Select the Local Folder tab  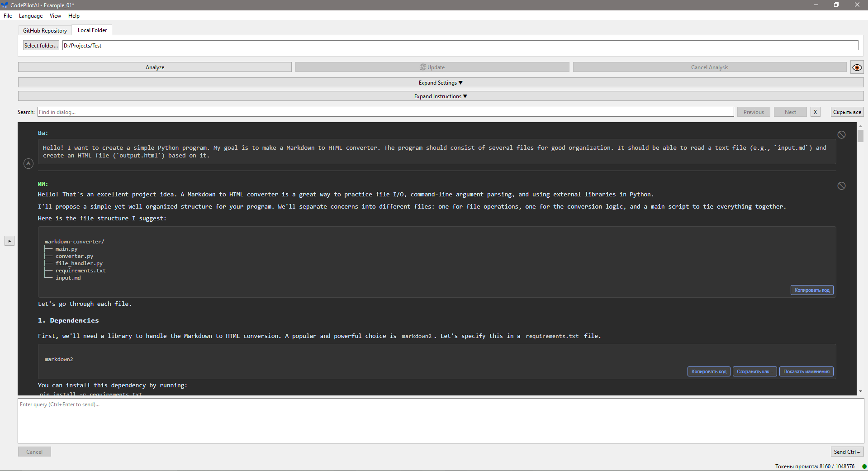[92, 30]
